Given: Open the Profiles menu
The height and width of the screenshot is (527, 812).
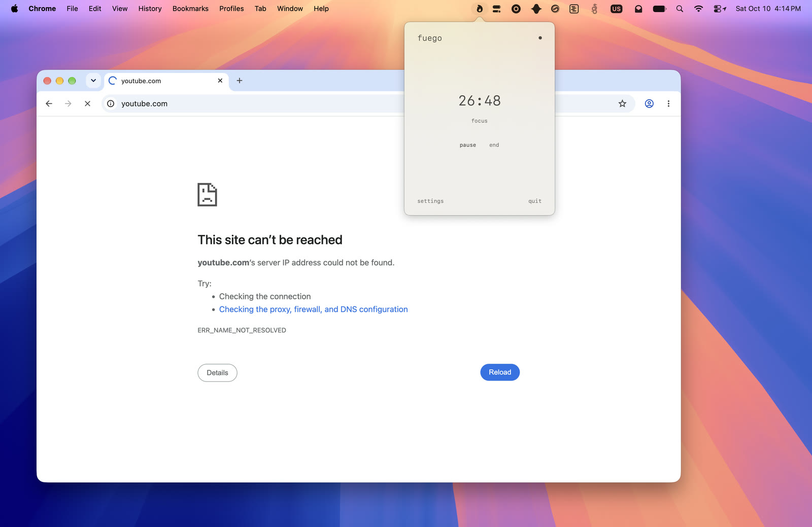Looking at the screenshot, I should 231,9.
